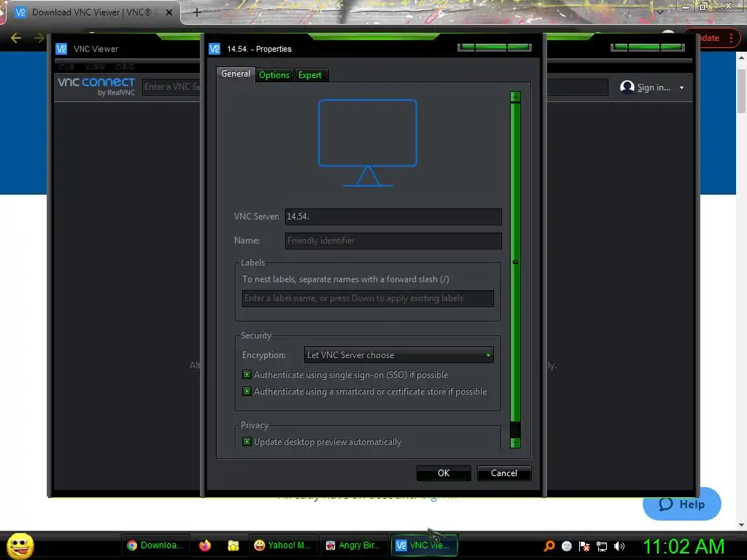Click the label name input field

pos(368,298)
